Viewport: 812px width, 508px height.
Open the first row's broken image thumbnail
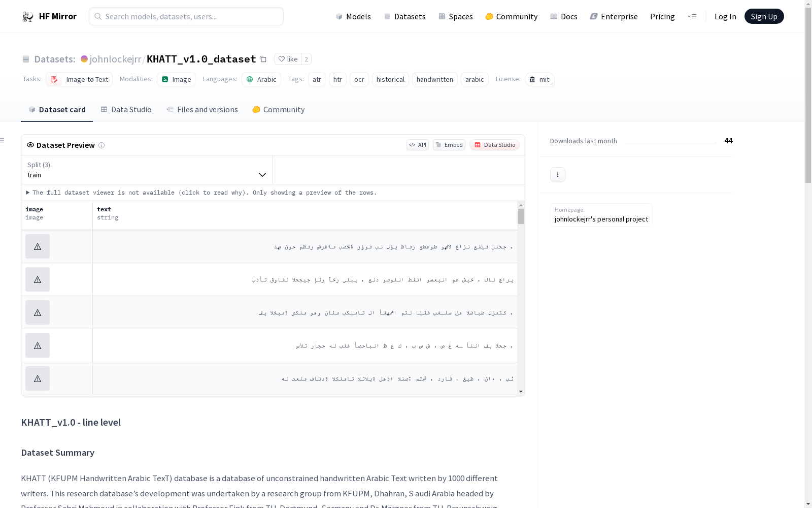pyautogui.click(x=38, y=246)
